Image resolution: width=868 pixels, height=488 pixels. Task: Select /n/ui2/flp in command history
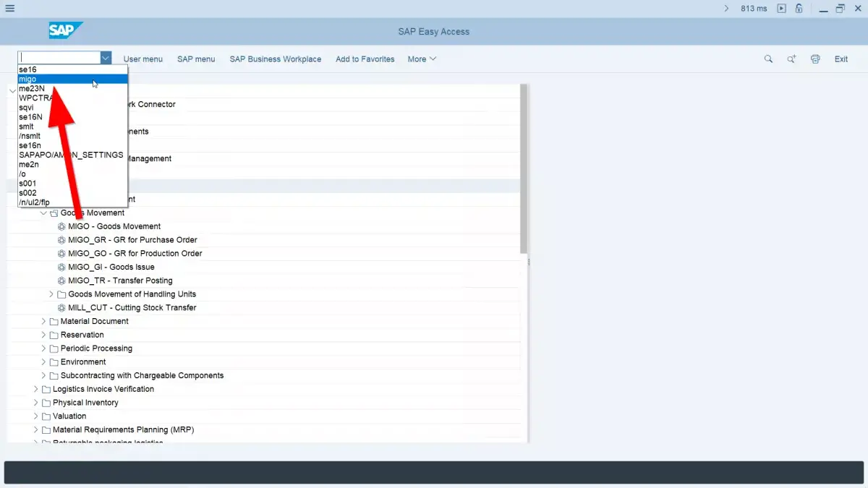tap(72, 202)
